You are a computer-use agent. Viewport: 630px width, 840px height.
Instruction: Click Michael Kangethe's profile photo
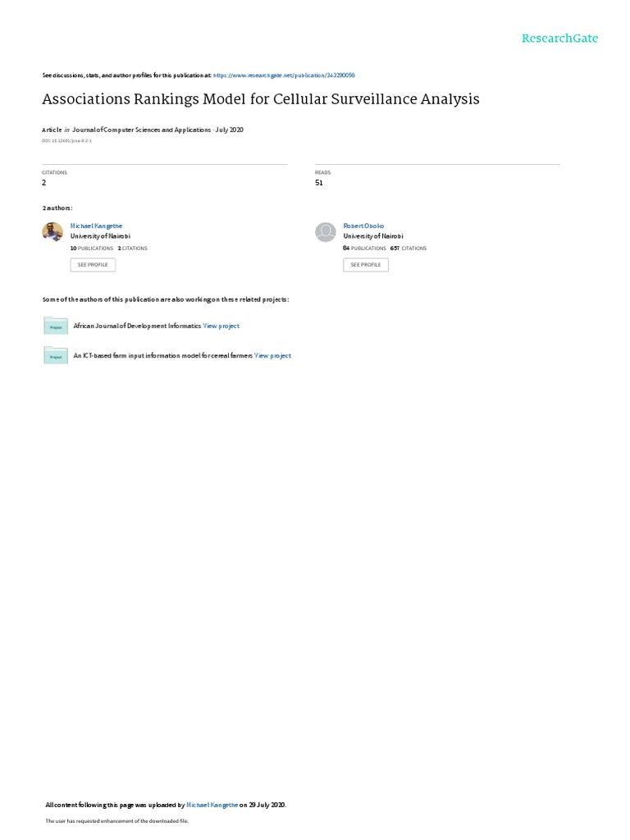click(x=52, y=232)
